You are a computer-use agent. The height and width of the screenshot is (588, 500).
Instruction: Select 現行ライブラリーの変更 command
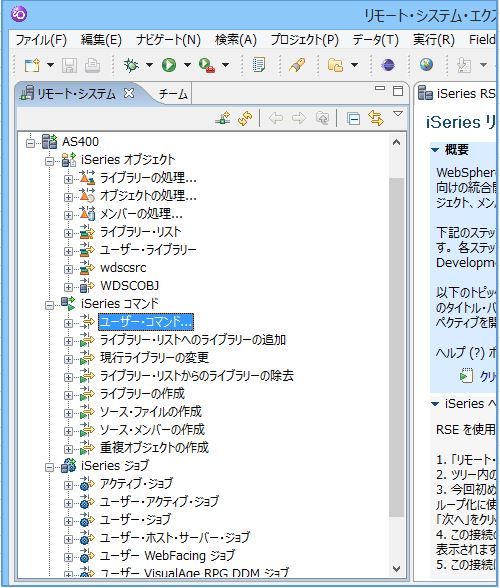(x=154, y=358)
